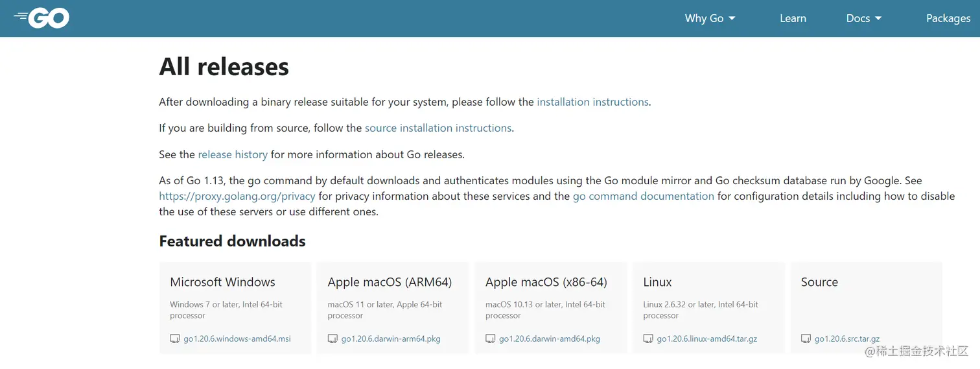Viewport: 980px width, 369px height.
Task: Select the Apple macOS (ARM64) download card
Action: [390, 282]
